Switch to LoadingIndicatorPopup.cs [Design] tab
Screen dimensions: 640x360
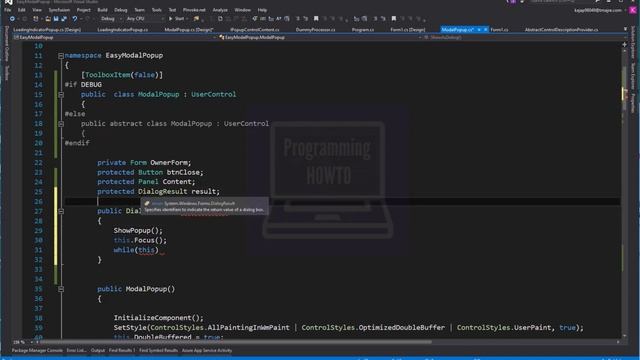coord(47,30)
